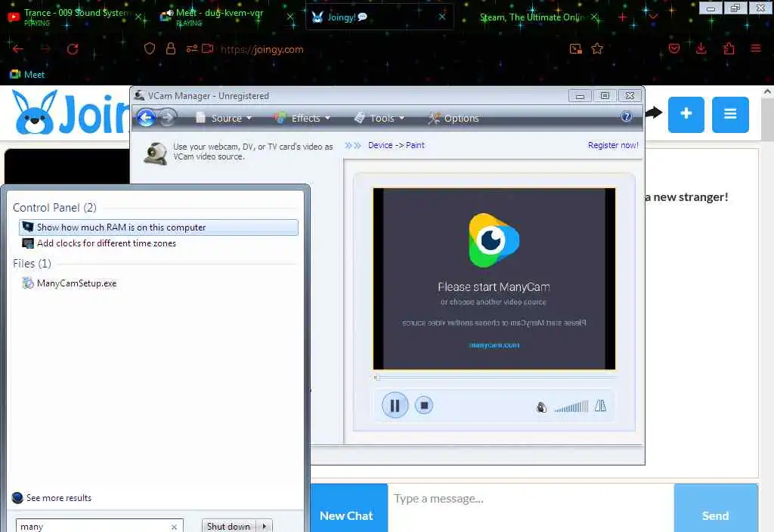The height and width of the screenshot is (532, 774).
Task: Adjust the VCam volume level bars
Action: pyautogui.click(x=571, y=407)
